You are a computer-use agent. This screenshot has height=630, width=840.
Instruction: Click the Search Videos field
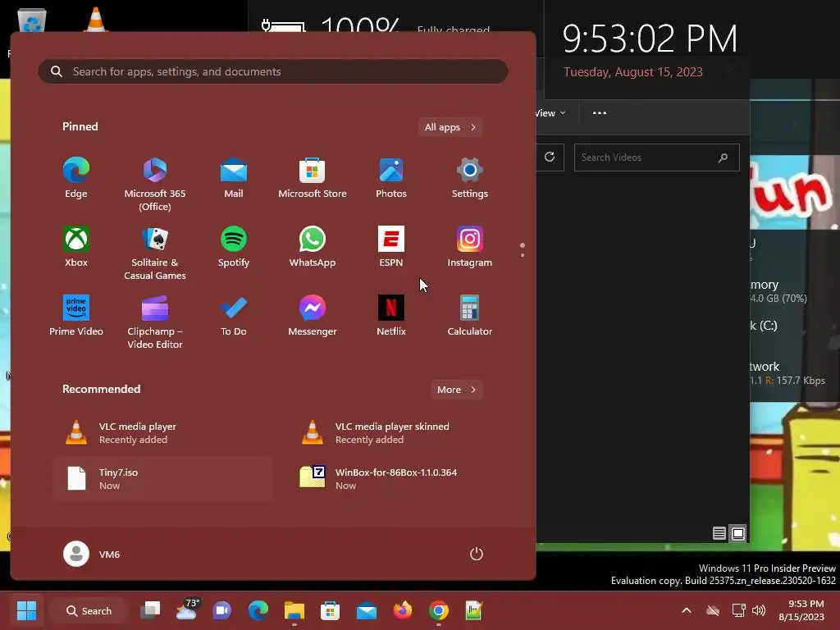pyautogui.click(x=657, y=157)
